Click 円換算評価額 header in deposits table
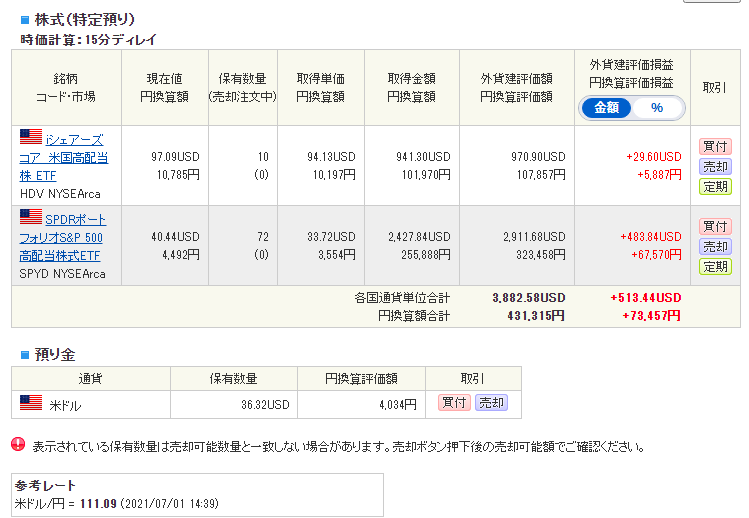This screenshot has height=518, width=749. click(361, 379)
